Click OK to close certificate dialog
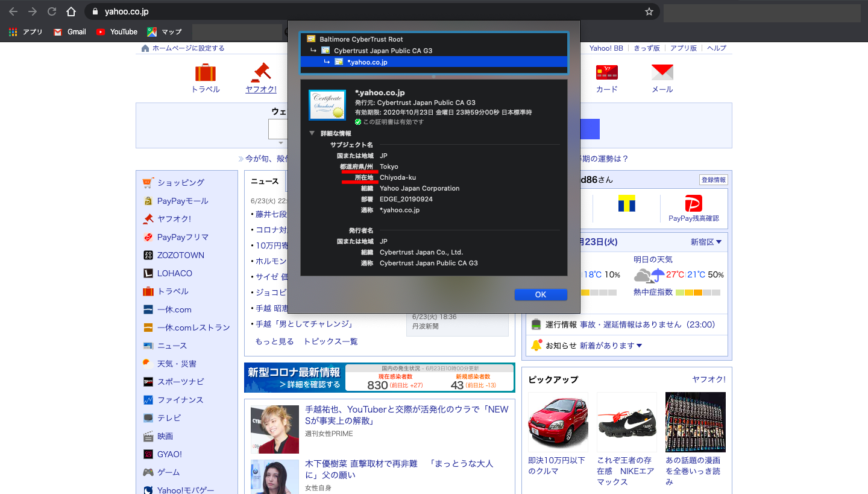 click(x=541, y=294)
